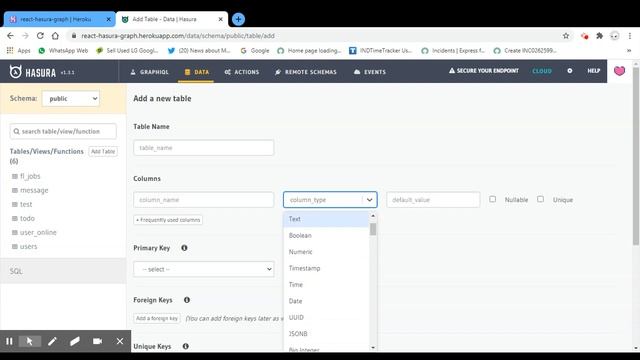The image size is (640, 360).
Task: Reload the page with refresh icon
Action: click(40, 36)
